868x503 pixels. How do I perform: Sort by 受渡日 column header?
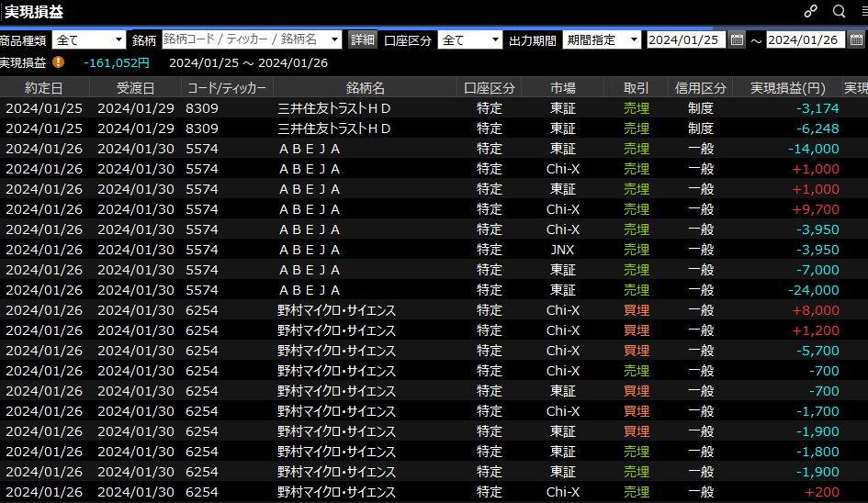coord(136,88)
